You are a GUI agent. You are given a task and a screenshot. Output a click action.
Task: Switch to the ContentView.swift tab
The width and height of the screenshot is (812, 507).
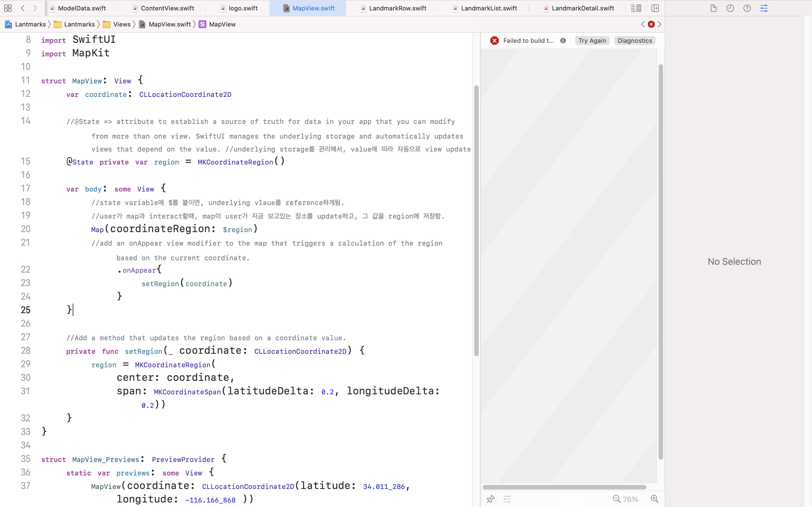(x=167, y=8)
